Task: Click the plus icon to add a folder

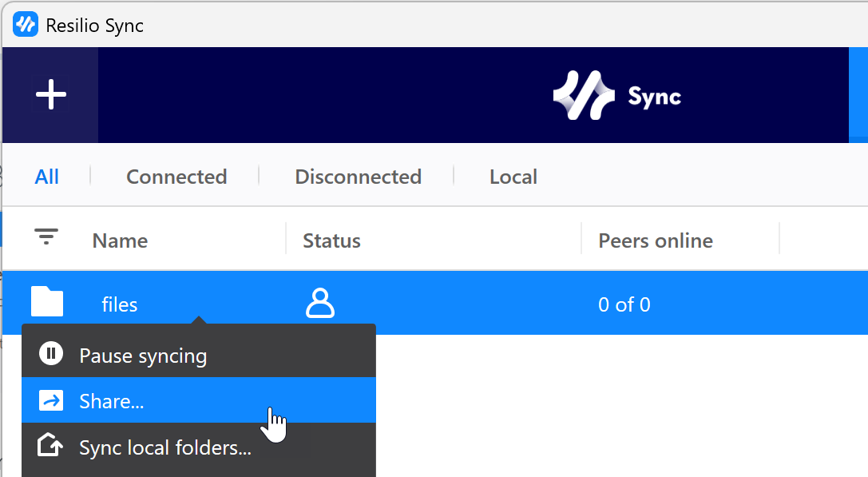Action: coord(50,94)
